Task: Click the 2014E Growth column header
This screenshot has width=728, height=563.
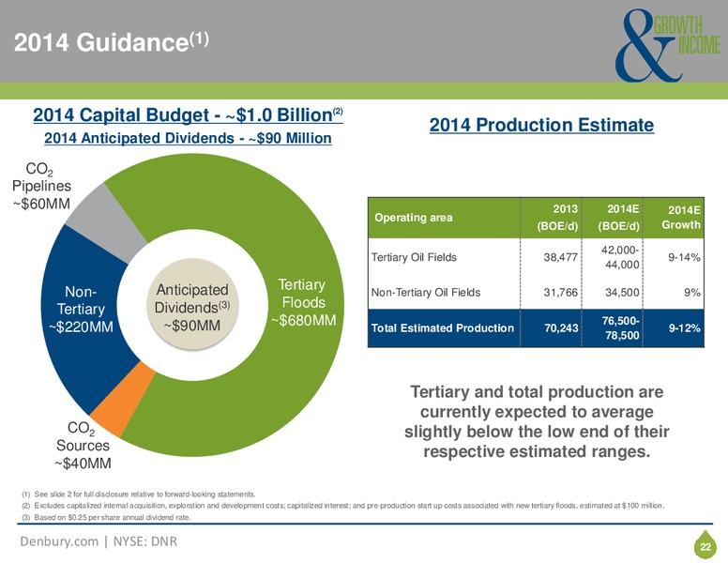Action: pyautogui.click(x=681, y=218)
